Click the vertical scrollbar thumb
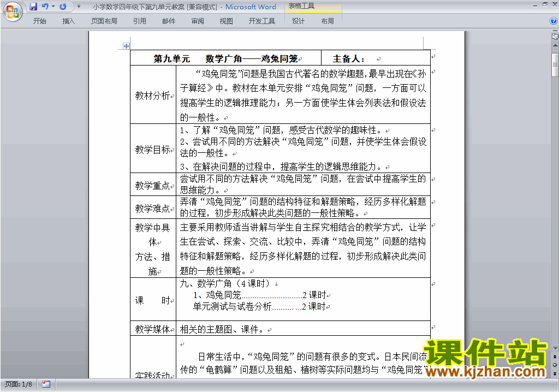This screenshot has width=559, height=392. [x=555, y=65]
